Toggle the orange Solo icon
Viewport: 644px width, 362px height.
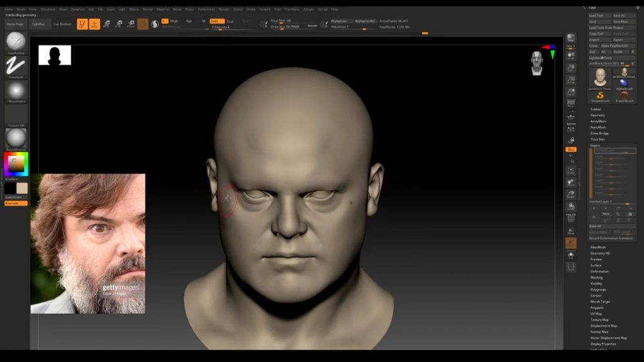(x=571, y=244)
